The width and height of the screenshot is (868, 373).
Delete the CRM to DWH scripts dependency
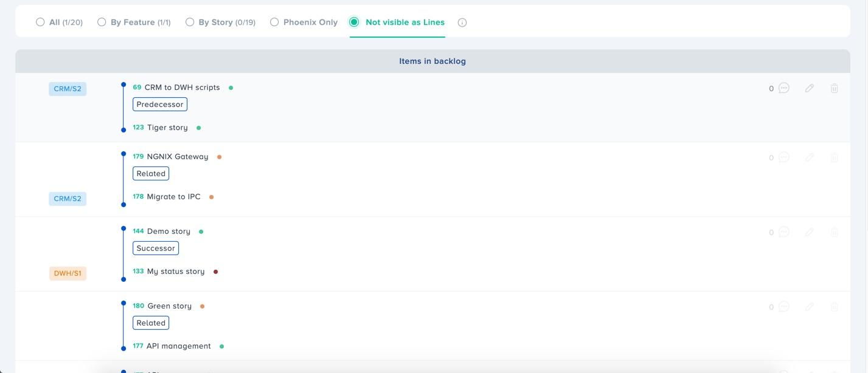(834, 88)
